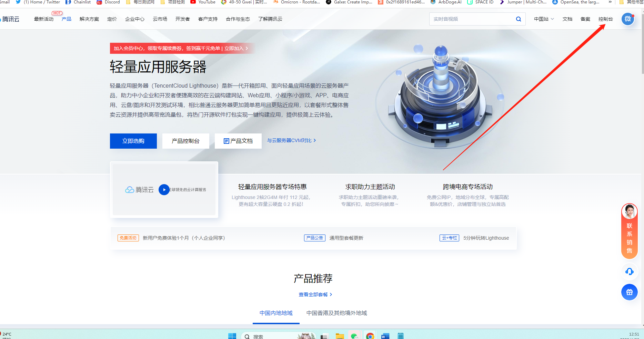Open the 开发者 navigation menu
The width and height of the screenshot is (644, 339).
pyautogui.click(x=183, y=19)
